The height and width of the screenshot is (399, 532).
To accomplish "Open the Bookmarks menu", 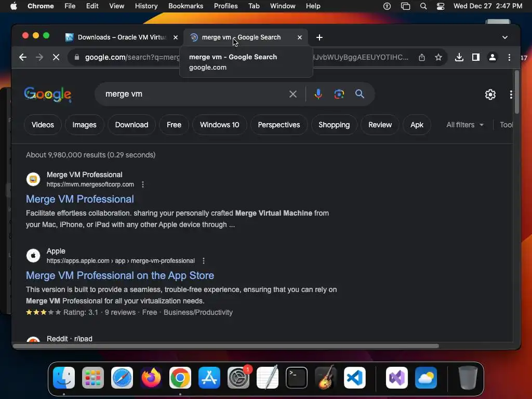I will coord(185,6).
